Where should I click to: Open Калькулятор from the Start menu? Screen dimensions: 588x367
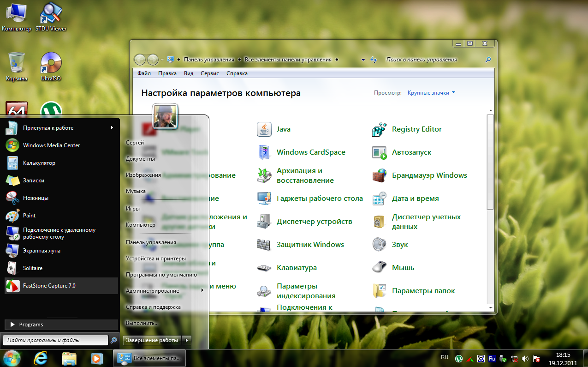[x=61, y=163]
